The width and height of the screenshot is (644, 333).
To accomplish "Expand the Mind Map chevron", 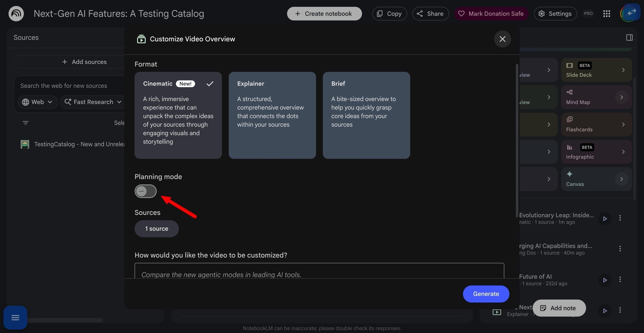I will click(x=621, y=97).
